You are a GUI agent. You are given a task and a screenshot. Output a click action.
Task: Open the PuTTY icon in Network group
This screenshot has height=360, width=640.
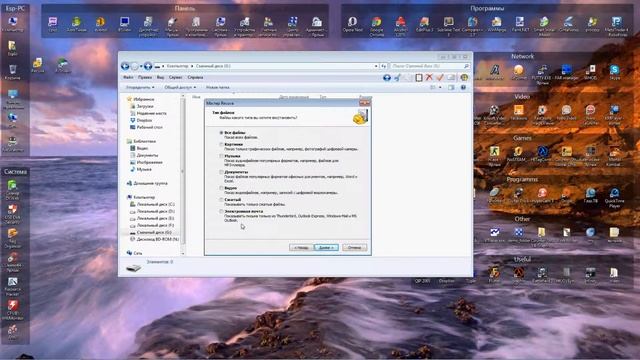pyautogui.click(x=542, y=73)
